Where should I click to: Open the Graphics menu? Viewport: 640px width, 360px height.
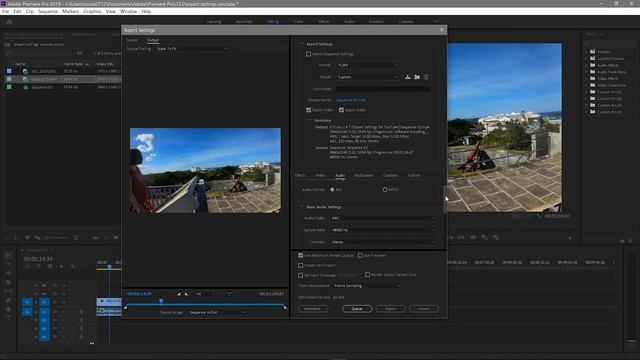(x=92, y=11)
